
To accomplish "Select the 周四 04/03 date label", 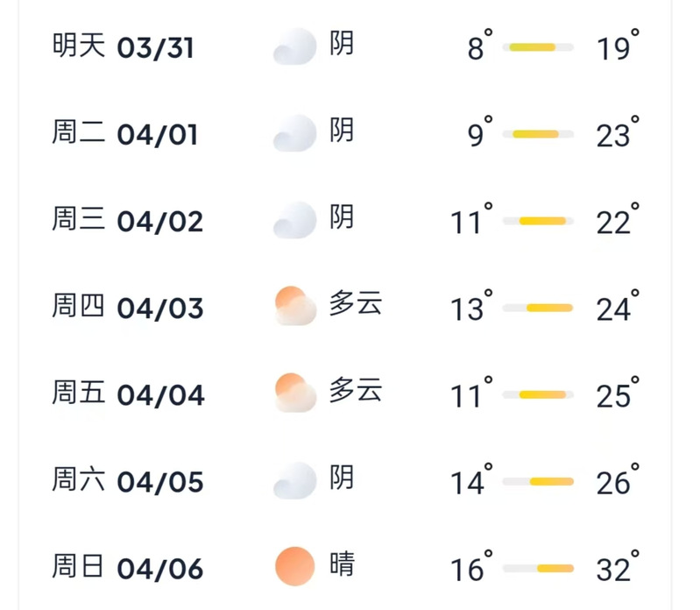I will tap(128, 308).
